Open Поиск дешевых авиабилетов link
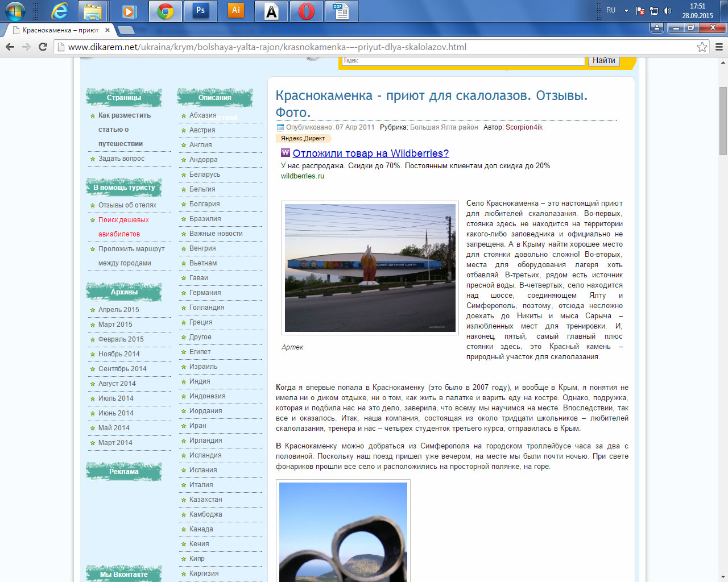This screenshot has width=728, height=582. 123,227
